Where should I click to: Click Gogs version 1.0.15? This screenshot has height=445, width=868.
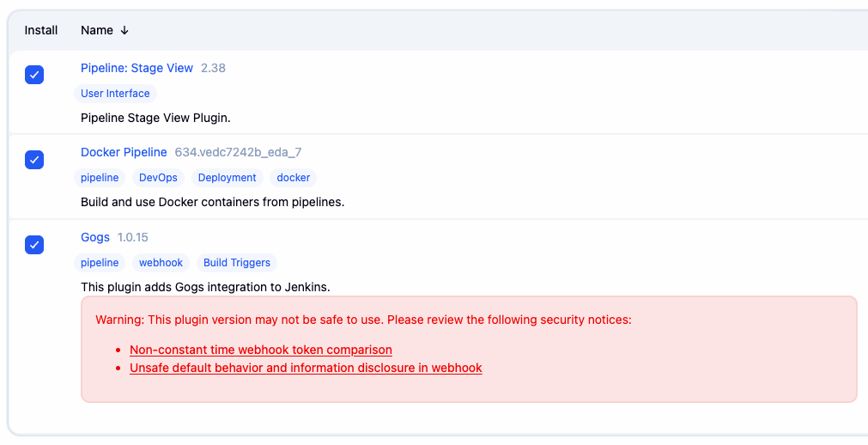tap(133, 237)
